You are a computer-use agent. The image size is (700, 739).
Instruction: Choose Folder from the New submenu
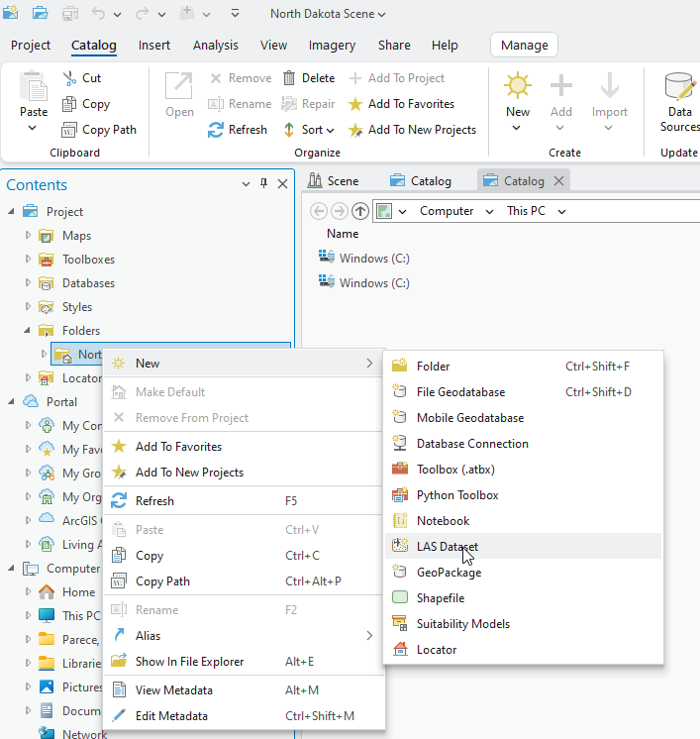tap(523, 367)
